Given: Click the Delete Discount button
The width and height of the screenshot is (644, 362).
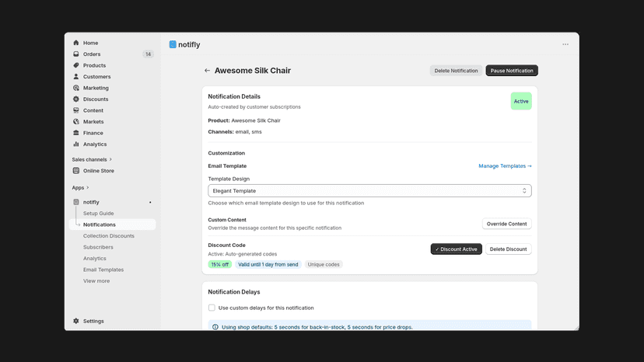Looking at the screenshot, I should [x=509, y=249].
